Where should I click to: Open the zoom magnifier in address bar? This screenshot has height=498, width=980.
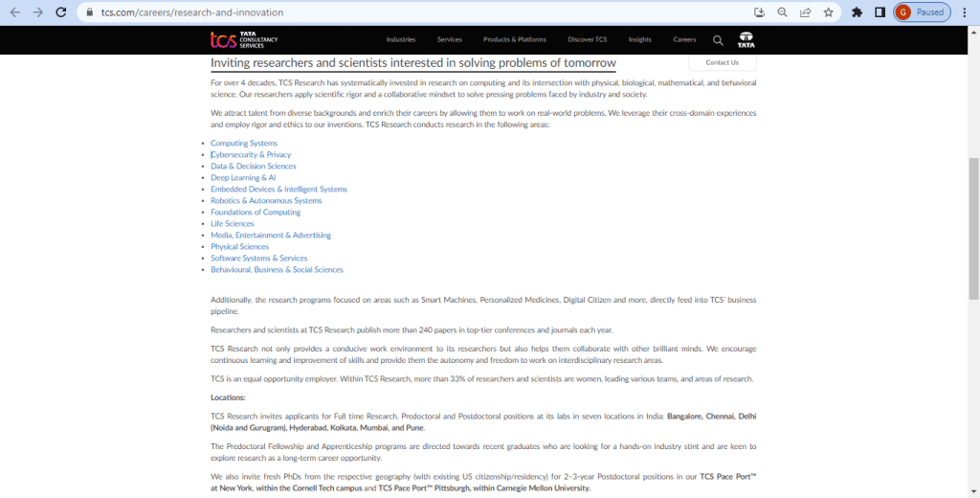[x=783, y=11]
